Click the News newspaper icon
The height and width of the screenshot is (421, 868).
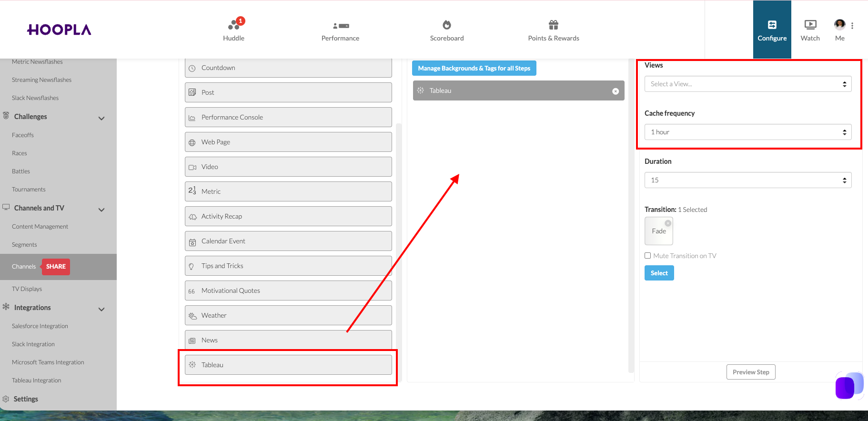pyautogui.click(x=192, y=341)
